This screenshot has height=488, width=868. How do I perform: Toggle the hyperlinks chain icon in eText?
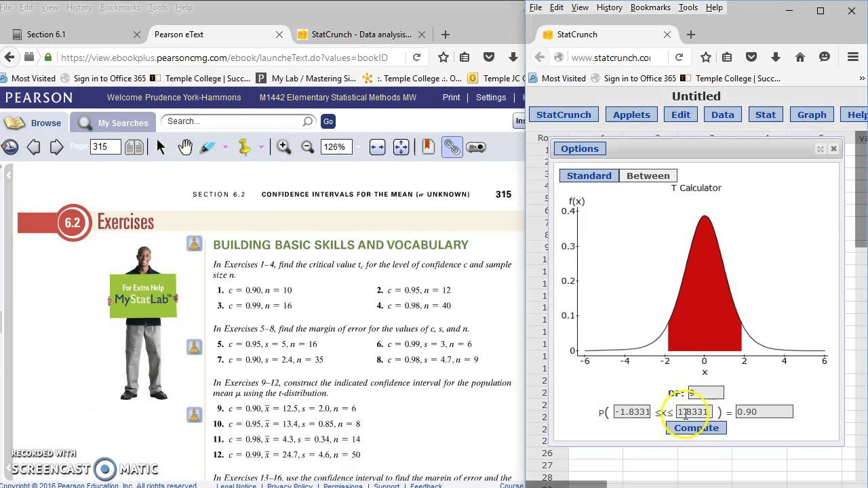(452, 147)
